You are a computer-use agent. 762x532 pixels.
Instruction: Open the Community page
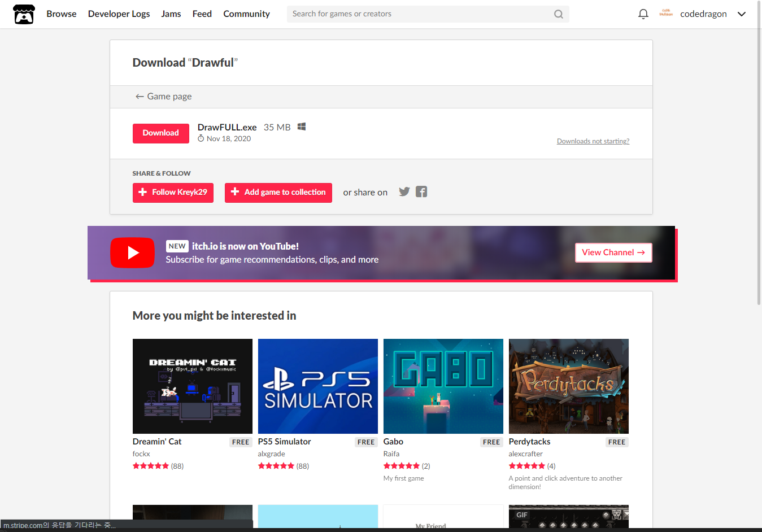pos(247,14)
